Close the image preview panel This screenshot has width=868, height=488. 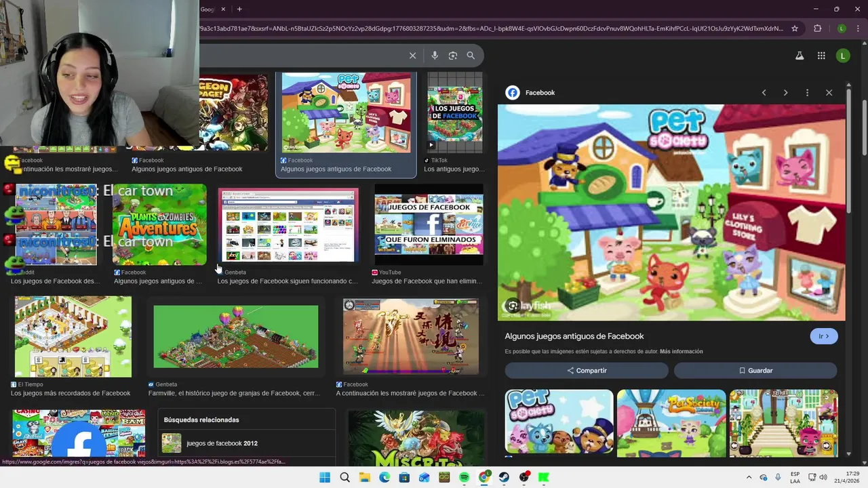tap(829, 93)
